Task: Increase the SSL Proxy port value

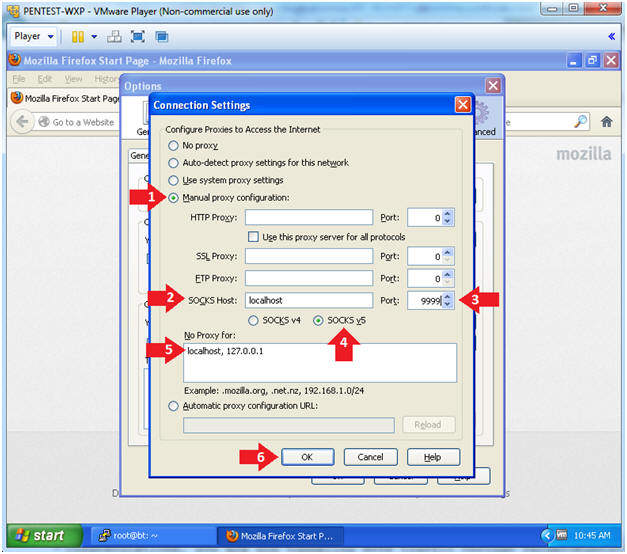Action: [448, 252]
